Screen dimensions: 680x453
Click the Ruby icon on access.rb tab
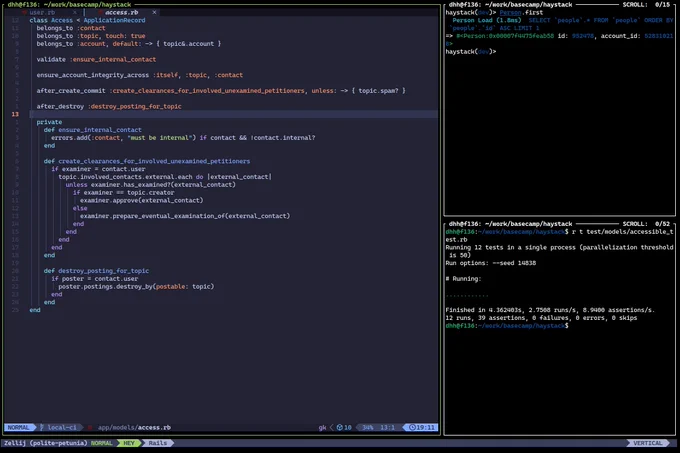(100, 13)
